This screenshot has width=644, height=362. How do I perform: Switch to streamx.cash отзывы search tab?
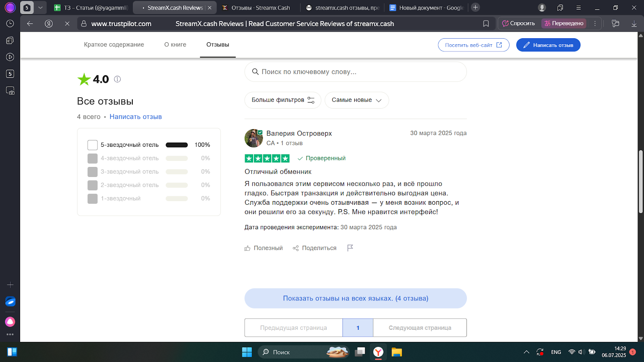[x=342, y=8]
